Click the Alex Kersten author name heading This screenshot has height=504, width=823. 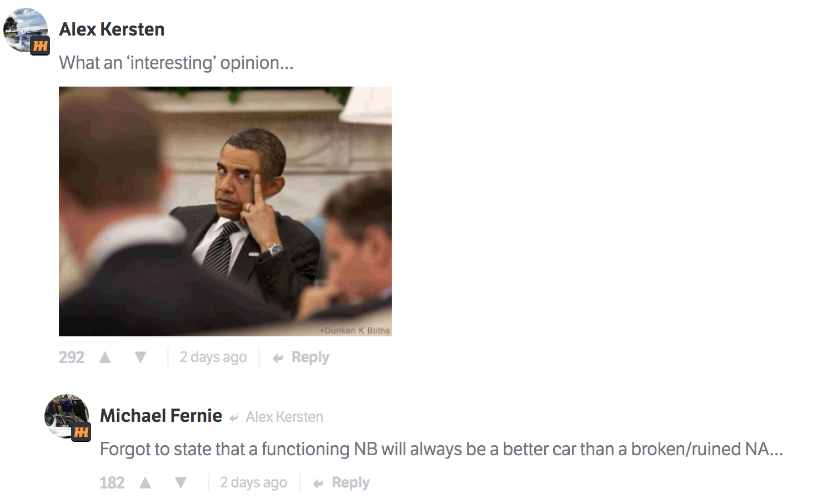(112, 29)
